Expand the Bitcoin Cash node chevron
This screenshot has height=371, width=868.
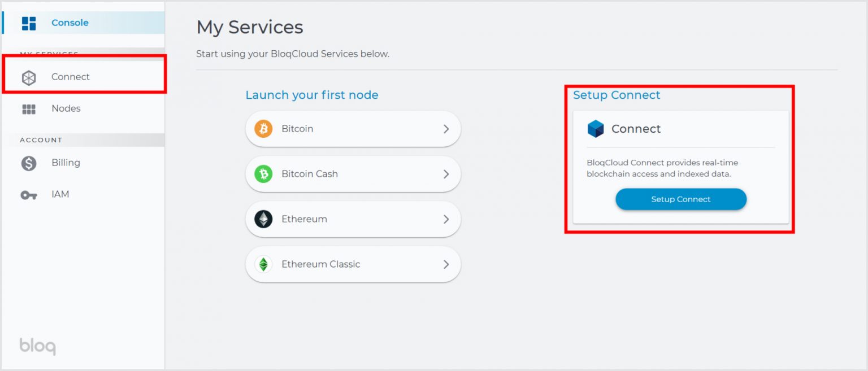point(446,173)
